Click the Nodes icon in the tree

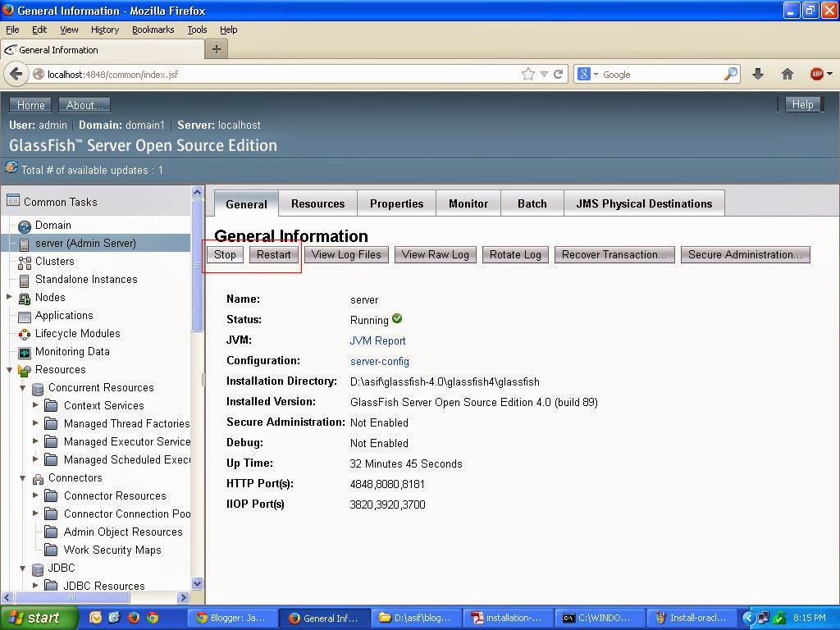tap(24, 299)
